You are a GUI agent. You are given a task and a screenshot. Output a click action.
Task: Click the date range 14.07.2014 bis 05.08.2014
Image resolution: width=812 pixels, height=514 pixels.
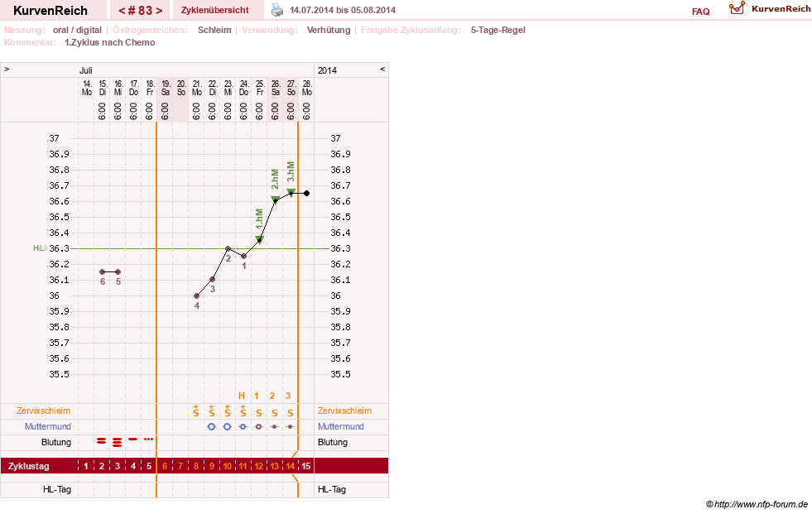point(343,10)
